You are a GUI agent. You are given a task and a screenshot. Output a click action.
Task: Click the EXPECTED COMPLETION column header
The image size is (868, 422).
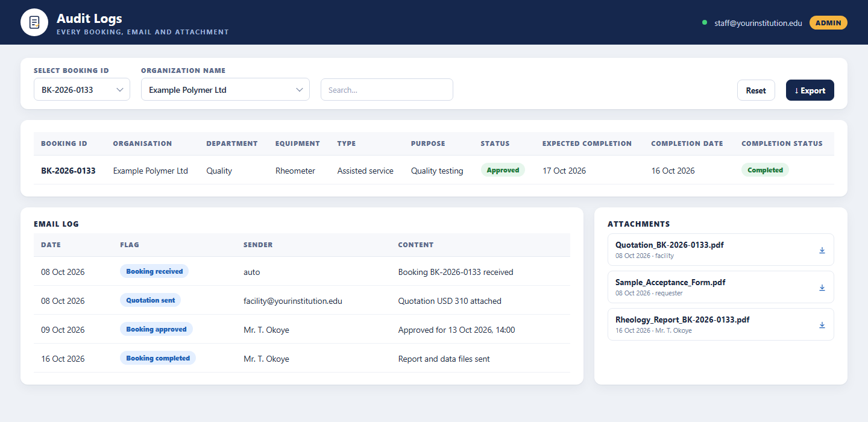[587, 143]
